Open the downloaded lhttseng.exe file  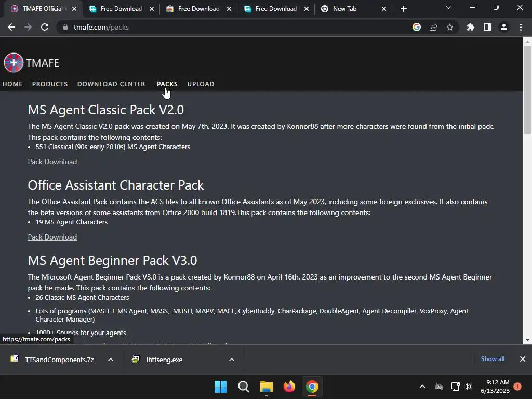pyautogui.click(x=164, y=360)
